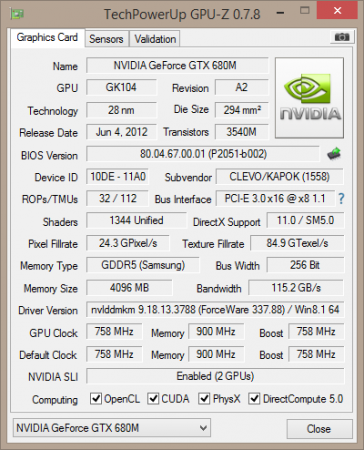Close window with red X button
Image resolution: width=364 pixels, height=450 pixels.
pyautogui.click(x=337, y=11)
